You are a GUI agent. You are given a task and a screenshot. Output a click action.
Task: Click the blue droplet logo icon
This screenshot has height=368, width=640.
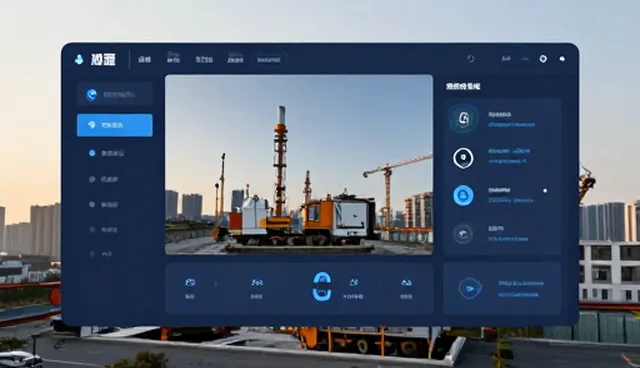click(79, 60)
